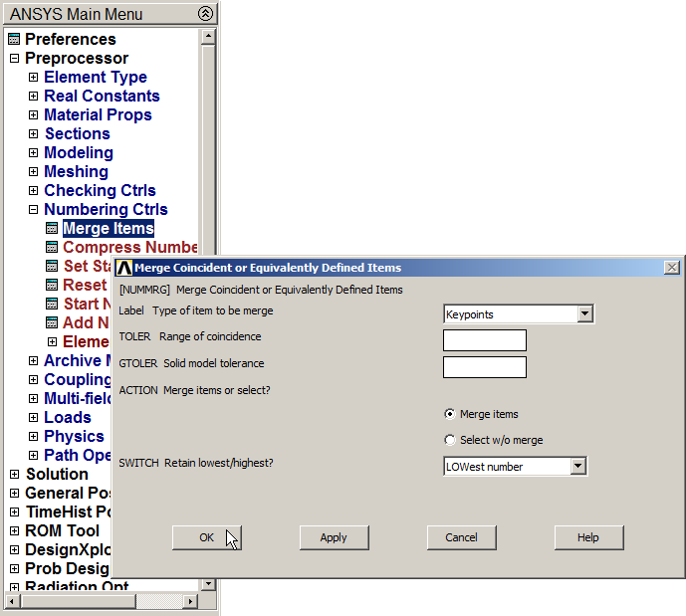Image resolution: width=686 pixels, height=616 pixels.
Task: Select Material Props in the menu
Action: (98, 115)
